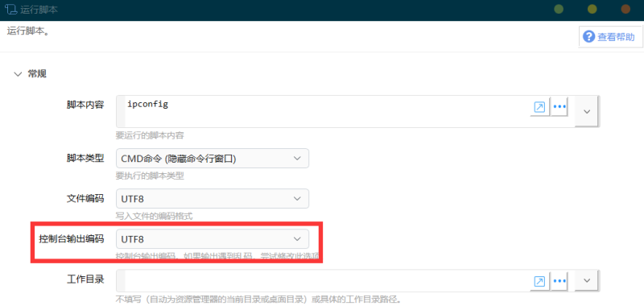
Task: Click the question mark help icon
Action: [x=589, y=37]
